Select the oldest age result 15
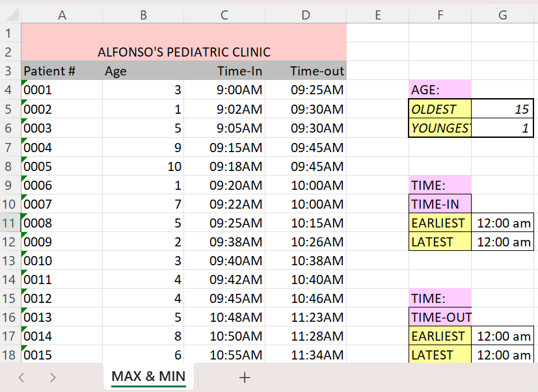This screenshot has height=392, width=538. pos(503,109)
